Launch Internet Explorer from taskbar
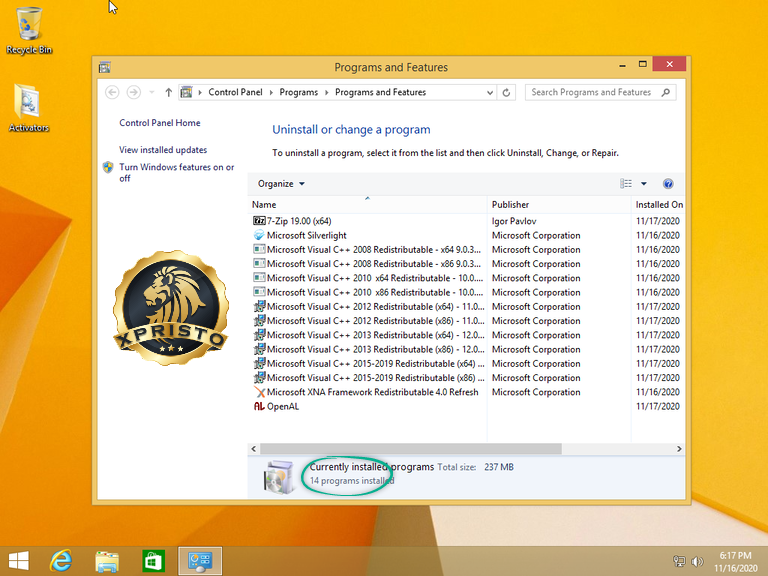The width and height of the screenshot is (768, 576). coord(61,561)
